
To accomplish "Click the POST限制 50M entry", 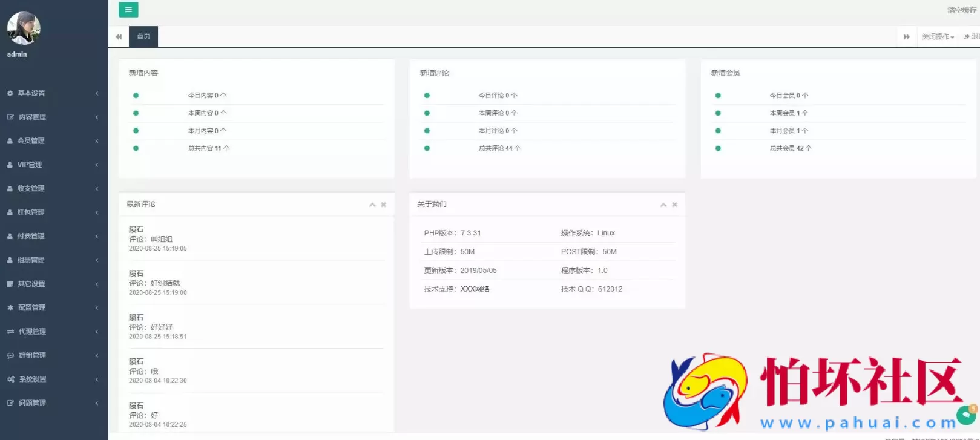I will point(589,252).
